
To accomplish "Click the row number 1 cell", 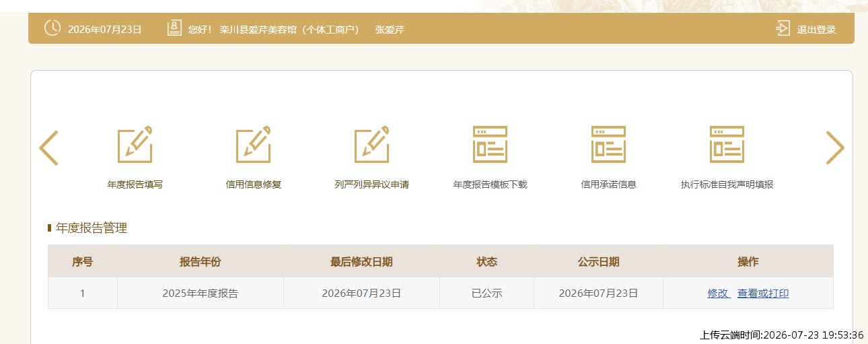I will pyautogui.click(x=82, y=294).
